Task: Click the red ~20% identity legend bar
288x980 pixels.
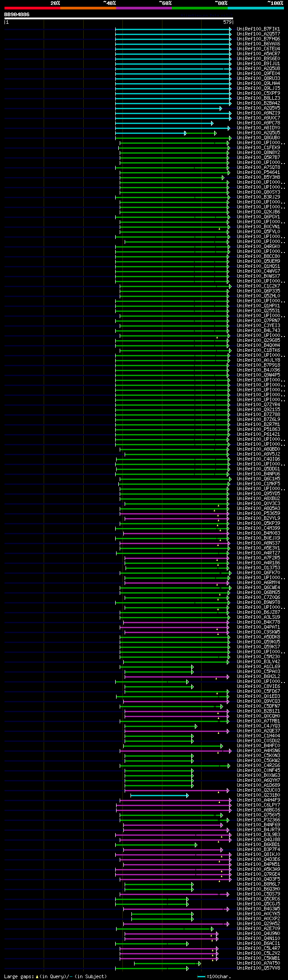Action: click(x=32, y=8)
